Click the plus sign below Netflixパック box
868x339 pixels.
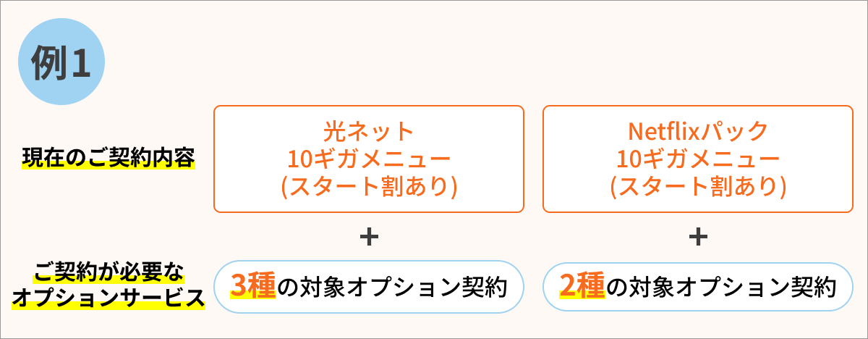tap(698, 237)
